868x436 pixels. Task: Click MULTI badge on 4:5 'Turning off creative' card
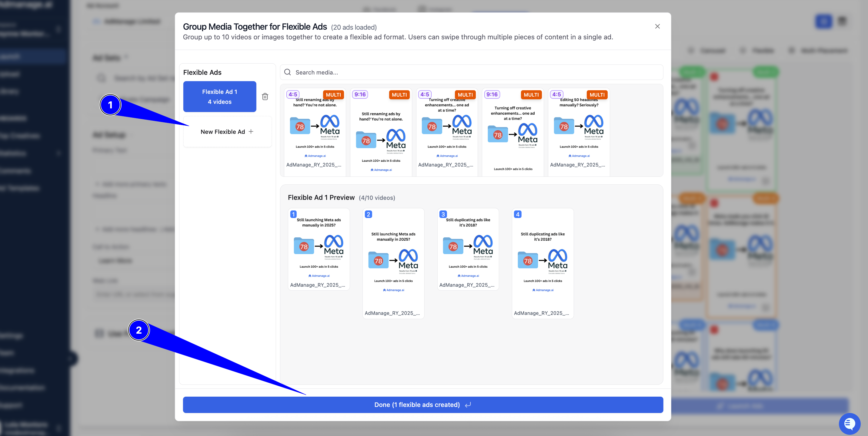pyautogui.click(x=465, y=94)
